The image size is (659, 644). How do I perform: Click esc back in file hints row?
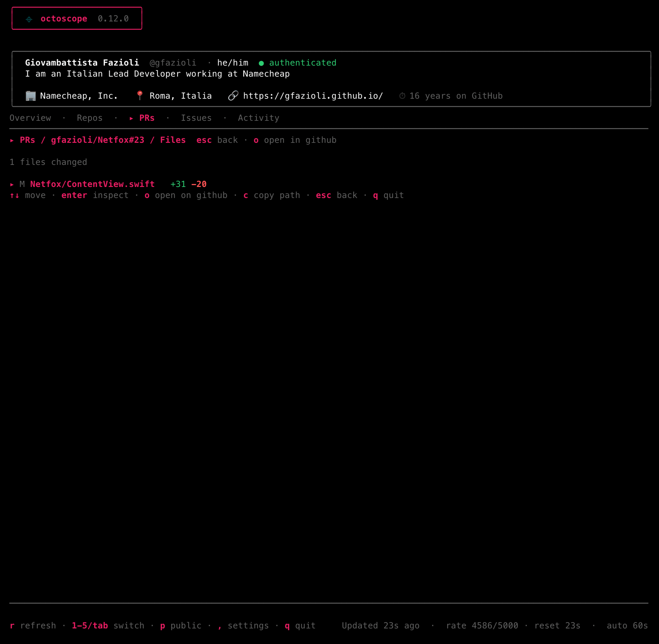click(337, 195)
